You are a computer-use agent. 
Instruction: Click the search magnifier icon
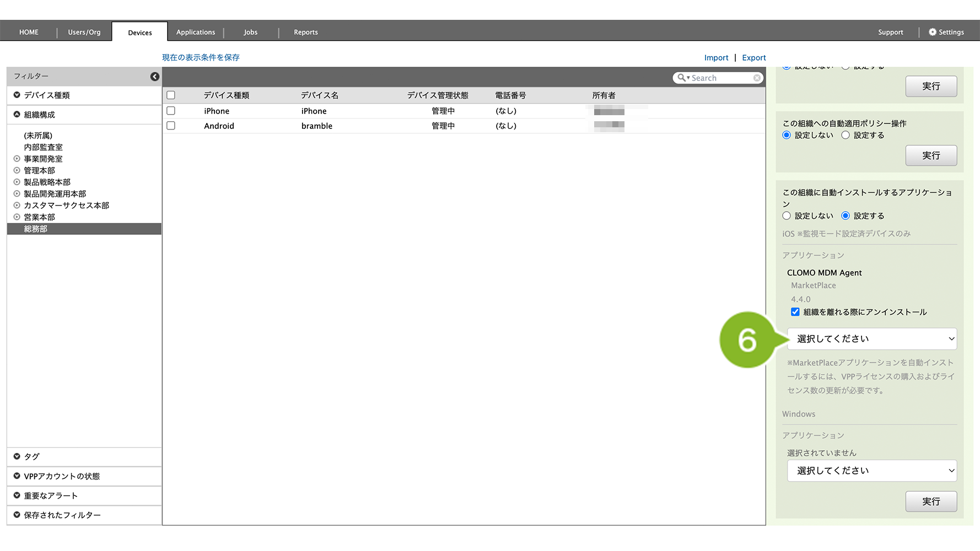pyautogui.click(x=682, y=78)
